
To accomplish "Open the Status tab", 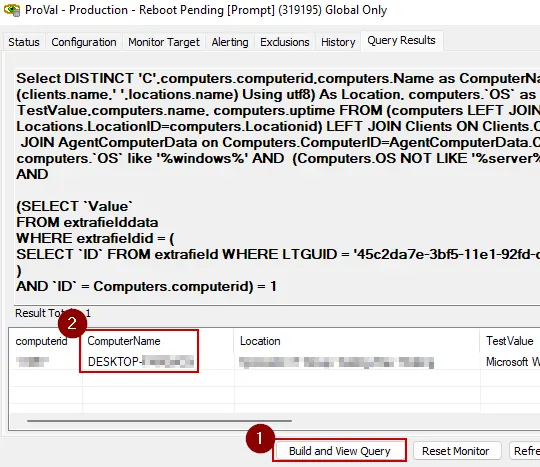I will tap(24, 42).
